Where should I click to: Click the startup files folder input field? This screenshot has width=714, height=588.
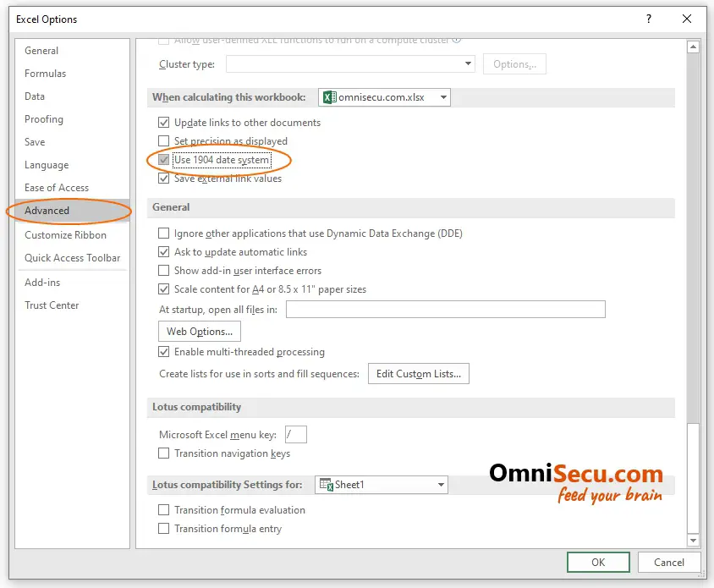coord(445,310)
